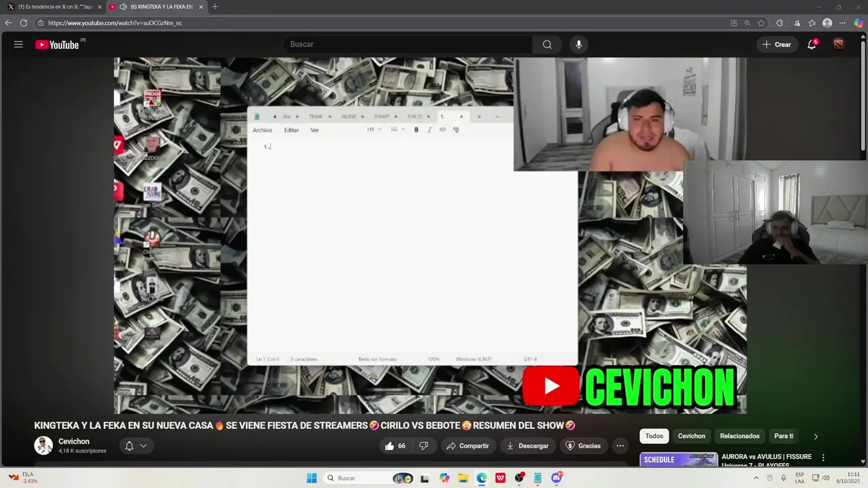
Task: Open the Notepad icon on the taskbar
Action: [538, 478]
